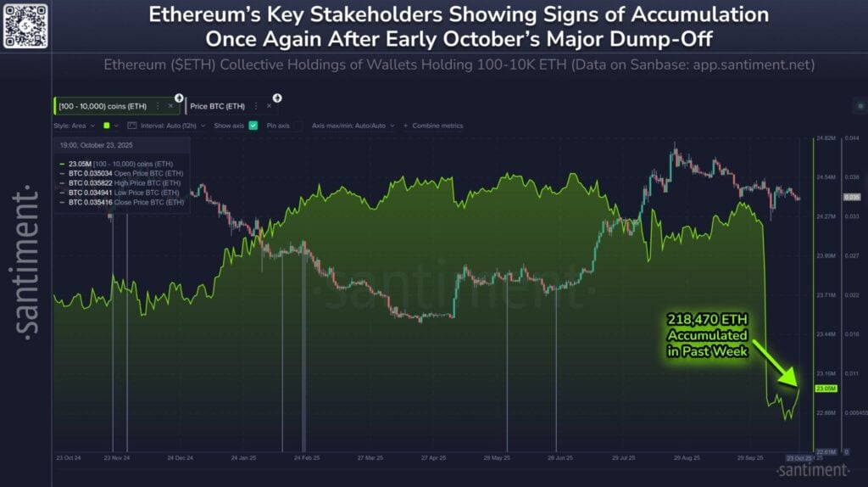Expand the Style: Area dropdown
This screenshot has width=868, height=487.
point(72,126)
